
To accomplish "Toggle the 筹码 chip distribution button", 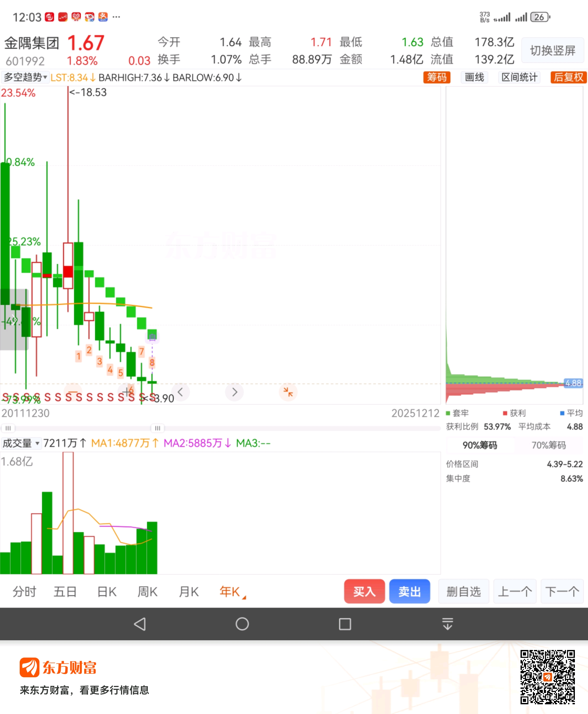I will [437, 77].
